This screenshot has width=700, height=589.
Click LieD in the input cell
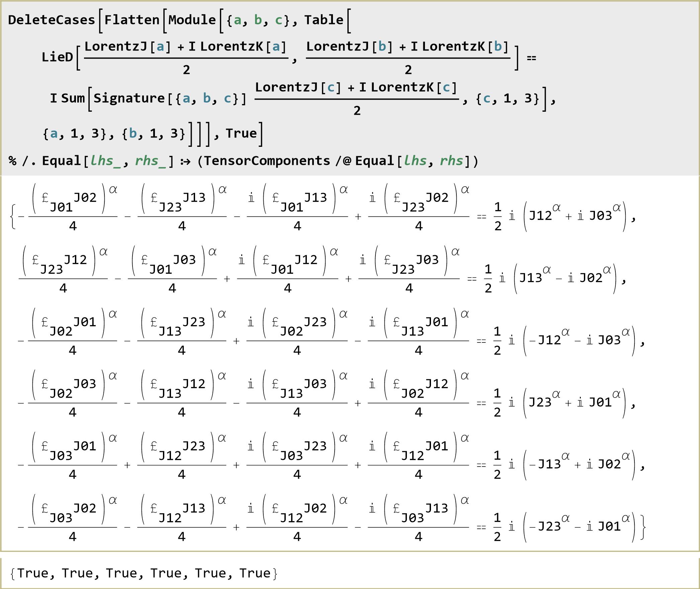57,57
